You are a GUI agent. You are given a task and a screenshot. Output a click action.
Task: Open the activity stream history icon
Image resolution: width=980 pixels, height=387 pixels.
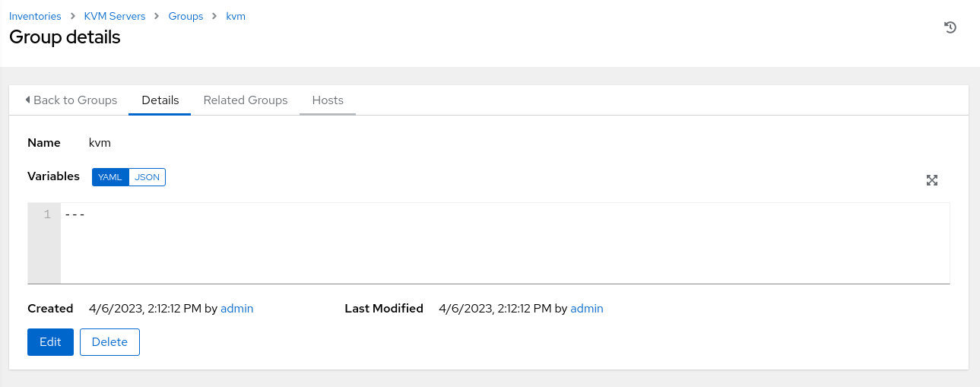coord(950,27)
